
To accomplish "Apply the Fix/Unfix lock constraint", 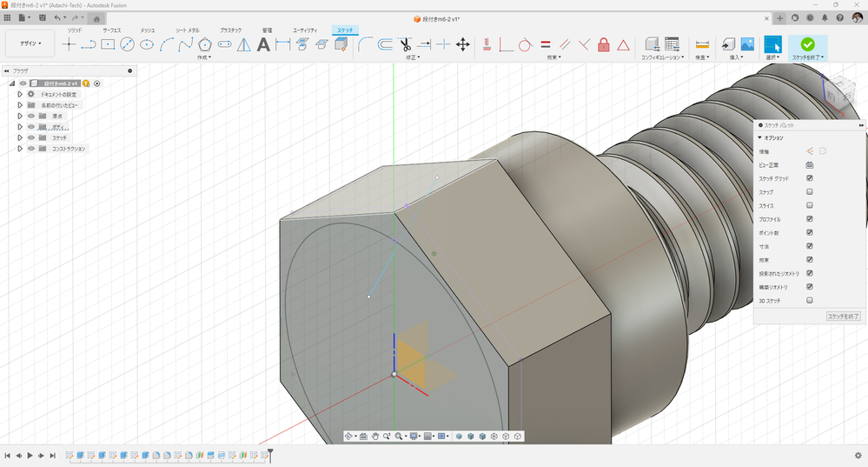I will 603,45.
